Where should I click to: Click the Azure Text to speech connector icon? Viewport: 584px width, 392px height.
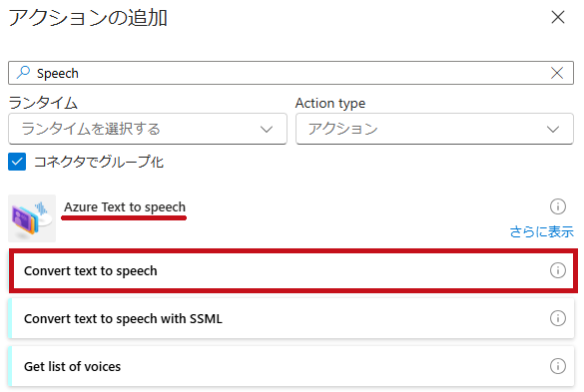click(x=32, y=218)
